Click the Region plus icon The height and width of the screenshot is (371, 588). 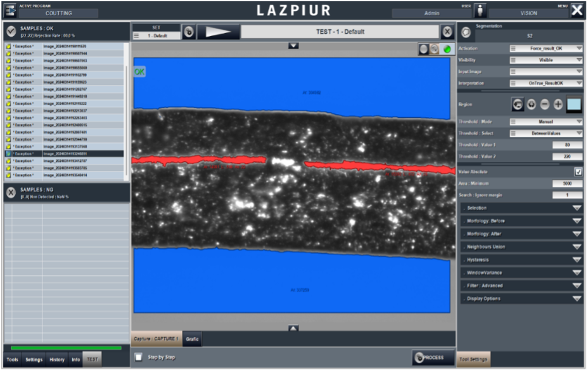558,104
